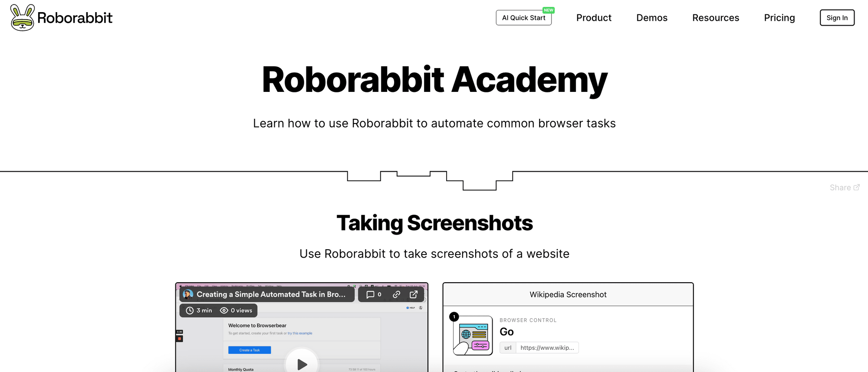The height and width of the screenshot is (372, 868).
Task: Click the video author avatar
Action: click(188, 294)
